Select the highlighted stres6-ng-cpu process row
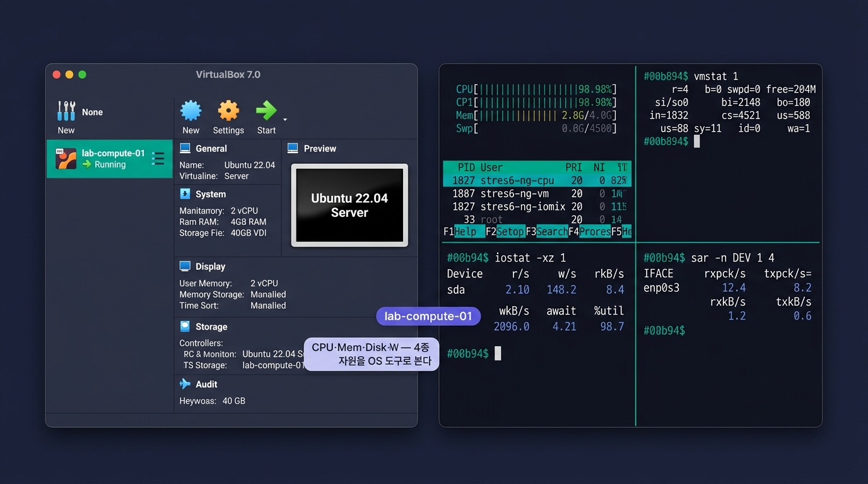868x484 pixels. pos(537,181)
